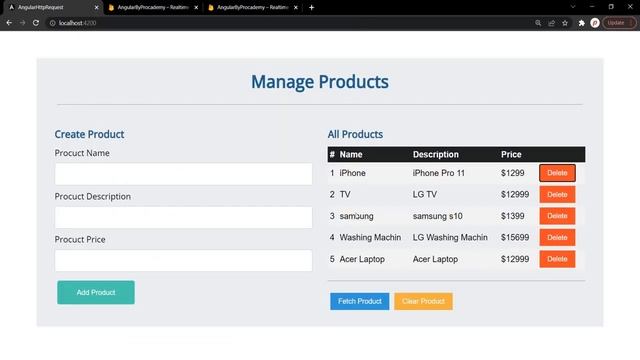Switch to second AngularByProcademy Realtime tab
Image resolution: width=640 pixels, height=360 pixels.
[153, 7]
